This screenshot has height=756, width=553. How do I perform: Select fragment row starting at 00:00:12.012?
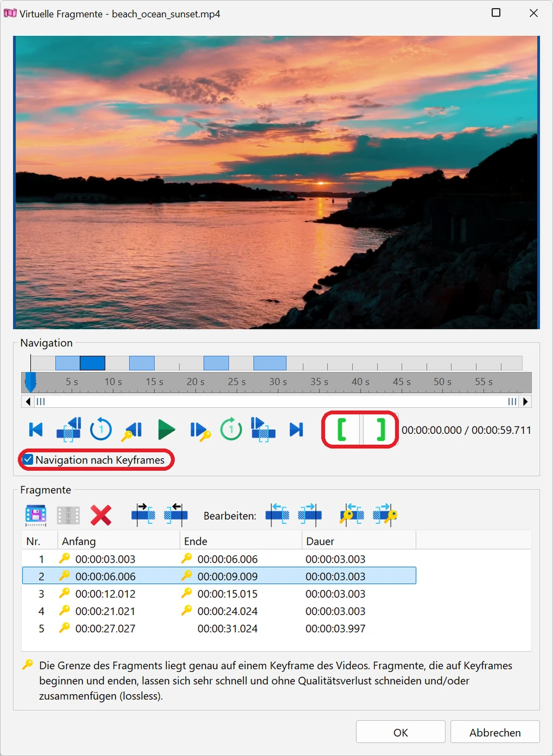tap(219, 594)
